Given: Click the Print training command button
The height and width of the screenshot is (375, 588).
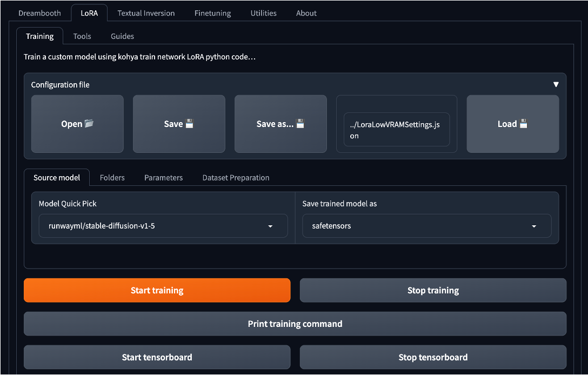Looking at the screenshot, I should pyautogui.click(x=295, y=324).
